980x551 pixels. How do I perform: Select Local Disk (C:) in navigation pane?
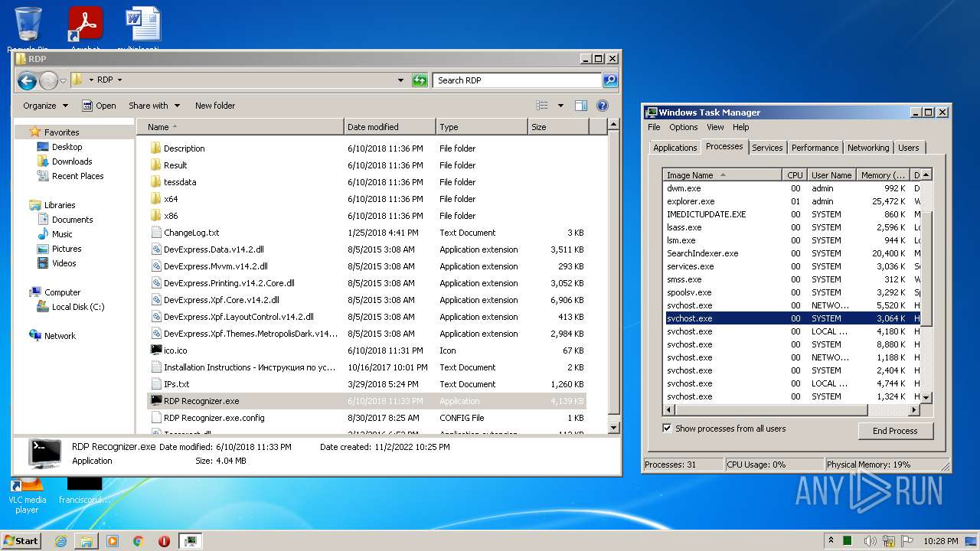[78, 307]
